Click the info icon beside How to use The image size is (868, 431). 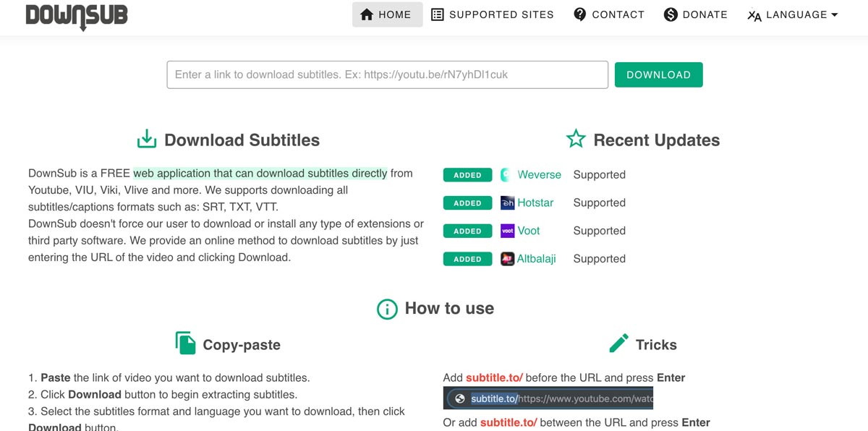click(387, 309)
